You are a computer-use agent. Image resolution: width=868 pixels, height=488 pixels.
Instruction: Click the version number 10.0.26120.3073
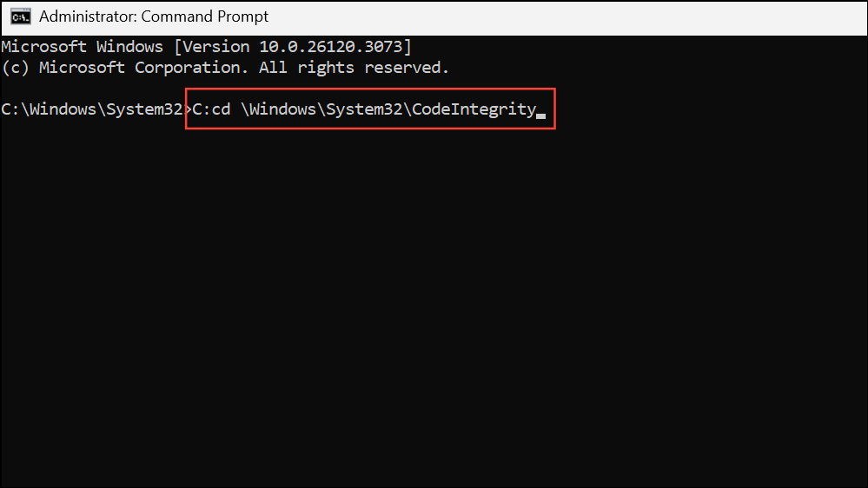point(332,47)
